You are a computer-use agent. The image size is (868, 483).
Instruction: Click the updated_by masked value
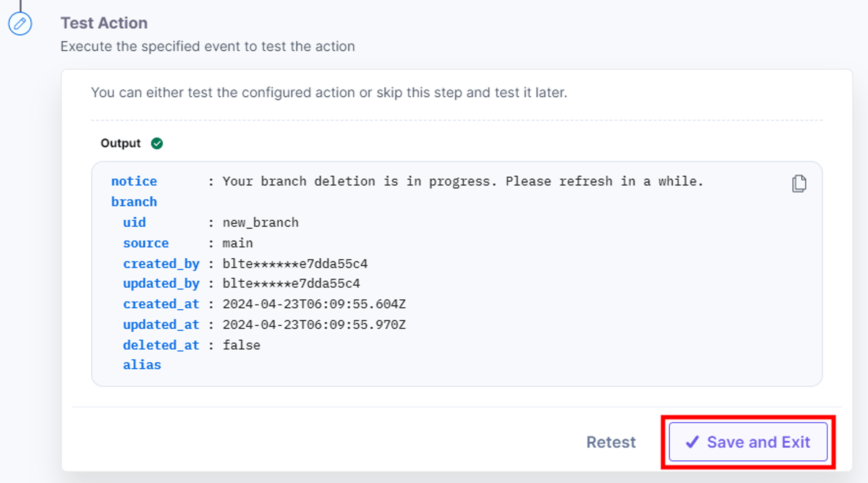click(291, 284)
